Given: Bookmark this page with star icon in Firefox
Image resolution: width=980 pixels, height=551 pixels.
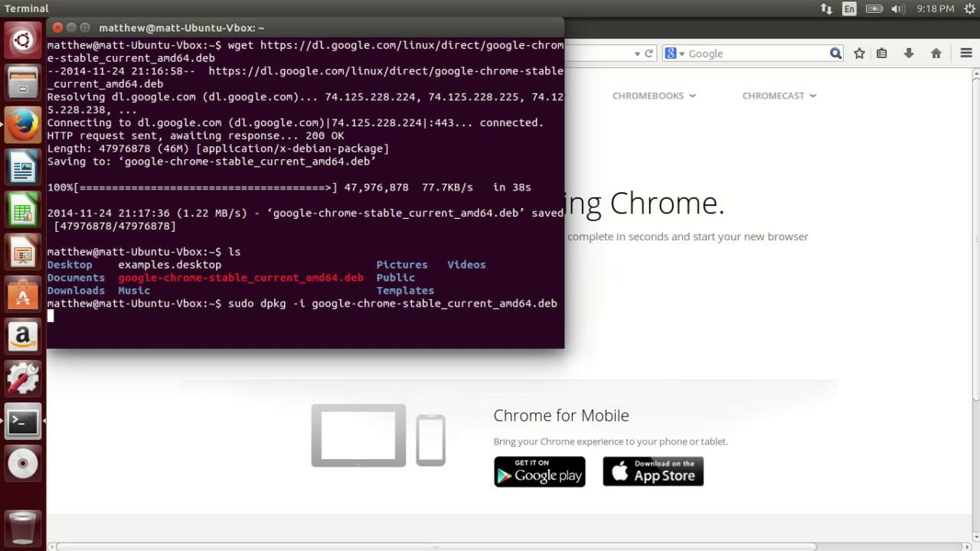Looking at the screenshot, I should click(859, 53).
